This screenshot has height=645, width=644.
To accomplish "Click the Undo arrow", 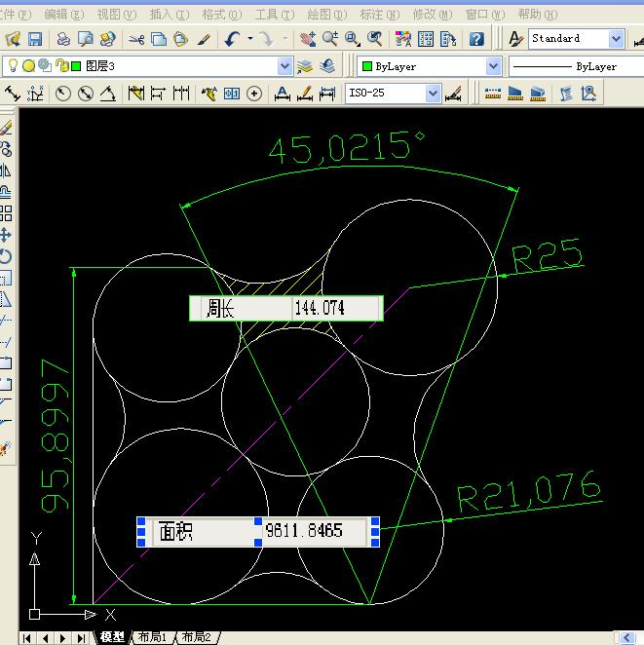I will (232, 40).
